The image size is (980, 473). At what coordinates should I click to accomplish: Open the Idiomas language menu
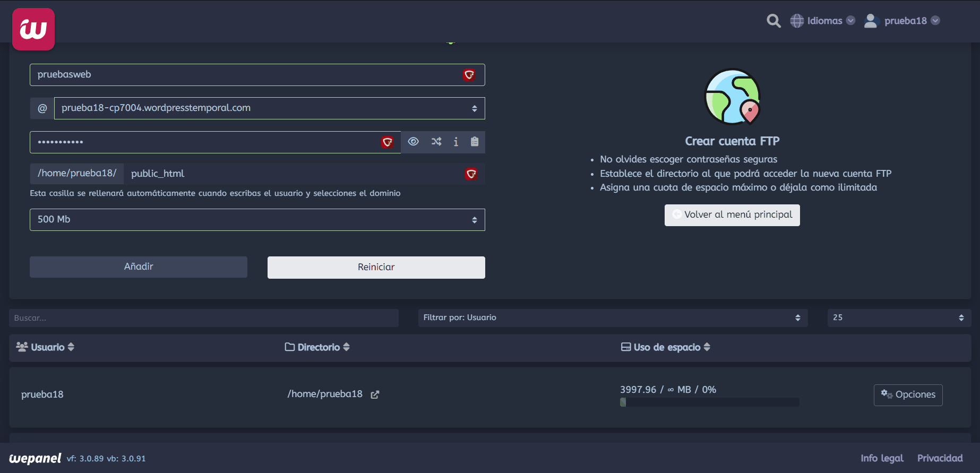(823, 21)
